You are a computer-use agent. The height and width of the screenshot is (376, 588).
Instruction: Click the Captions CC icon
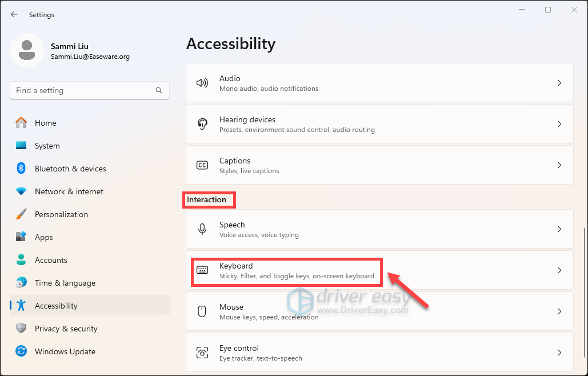(202, 165)
